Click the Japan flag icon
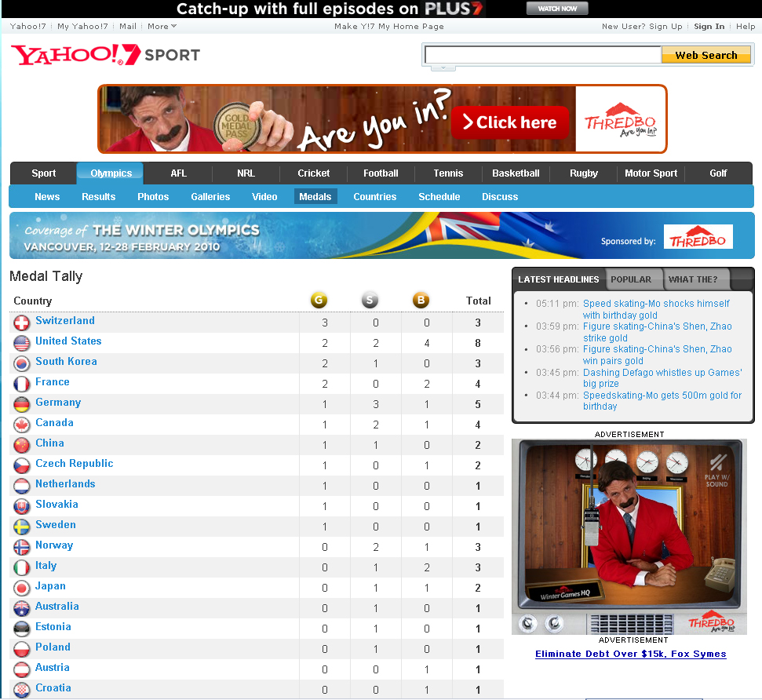The height and width of the screenshot is (700, 762). [21, 589]
